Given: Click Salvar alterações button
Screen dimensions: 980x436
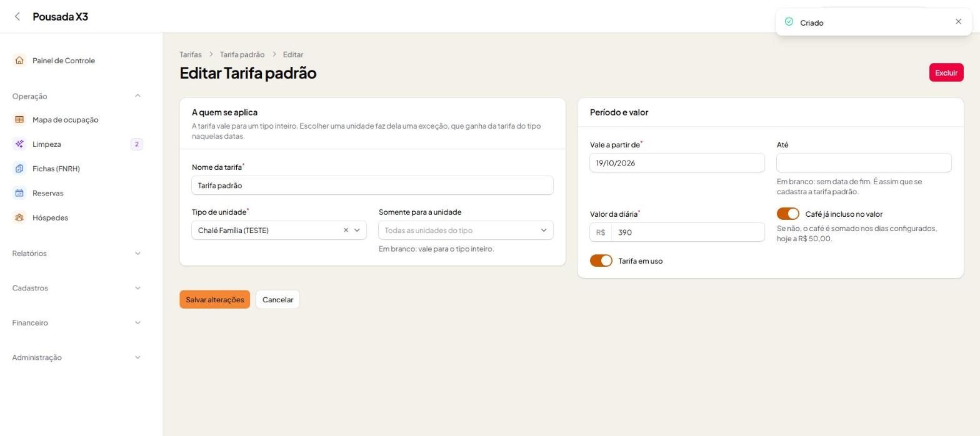Looking at the screenshot, I should 214,300.
